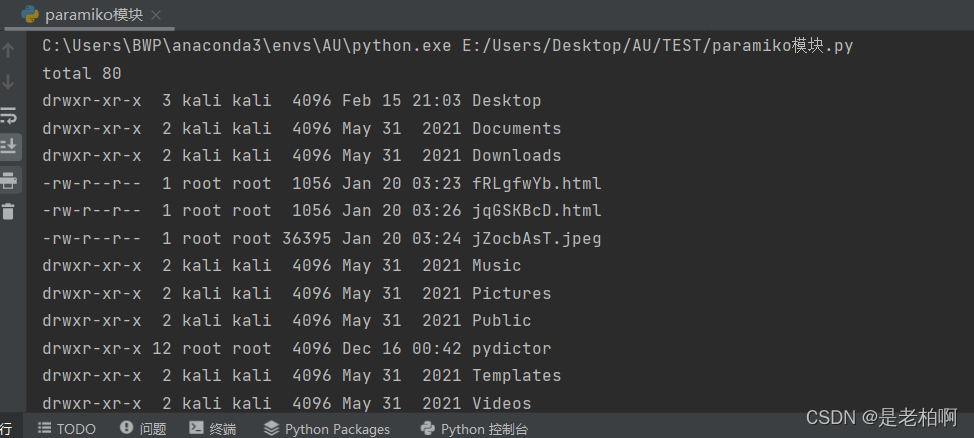Click the Python Packages layers icon
This screenshot has width=974, height=438.
click(271, 428)
